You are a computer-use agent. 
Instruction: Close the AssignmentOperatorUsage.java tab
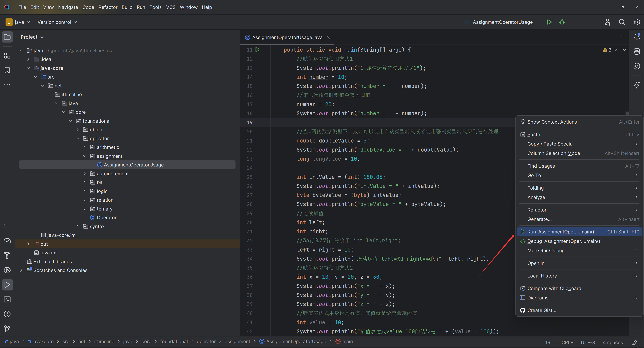coord(328,37)
